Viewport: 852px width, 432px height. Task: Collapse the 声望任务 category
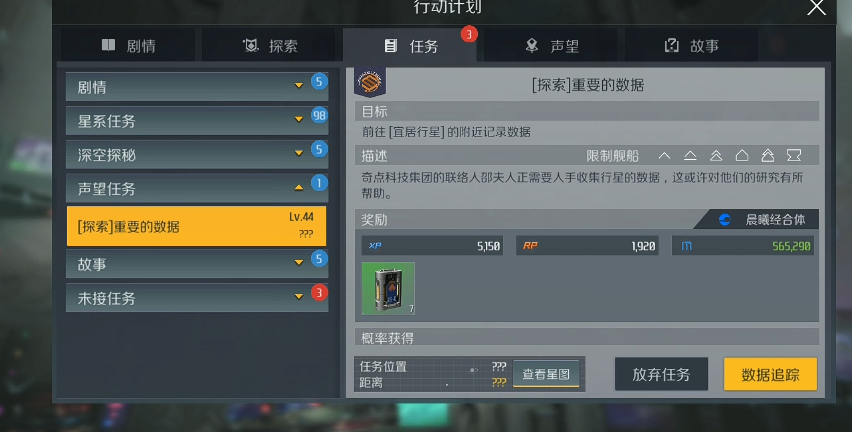[x=197, y=188]
